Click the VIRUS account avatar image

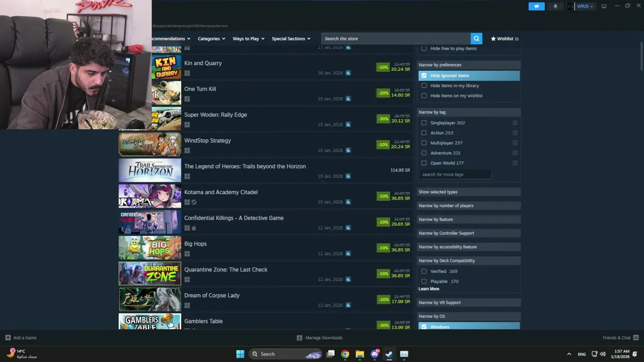[x=571, y=6]
